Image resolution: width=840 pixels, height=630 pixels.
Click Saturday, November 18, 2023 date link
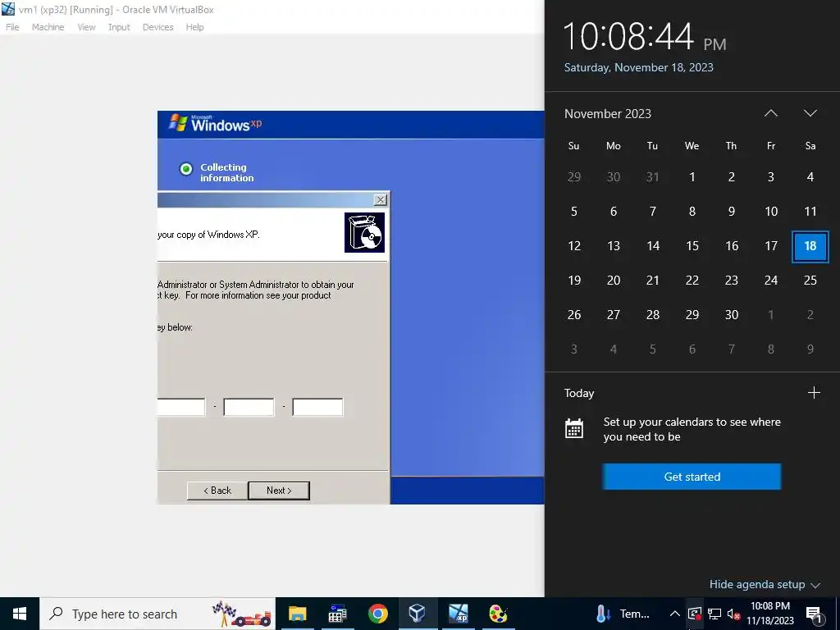click(x=638, y=67)
